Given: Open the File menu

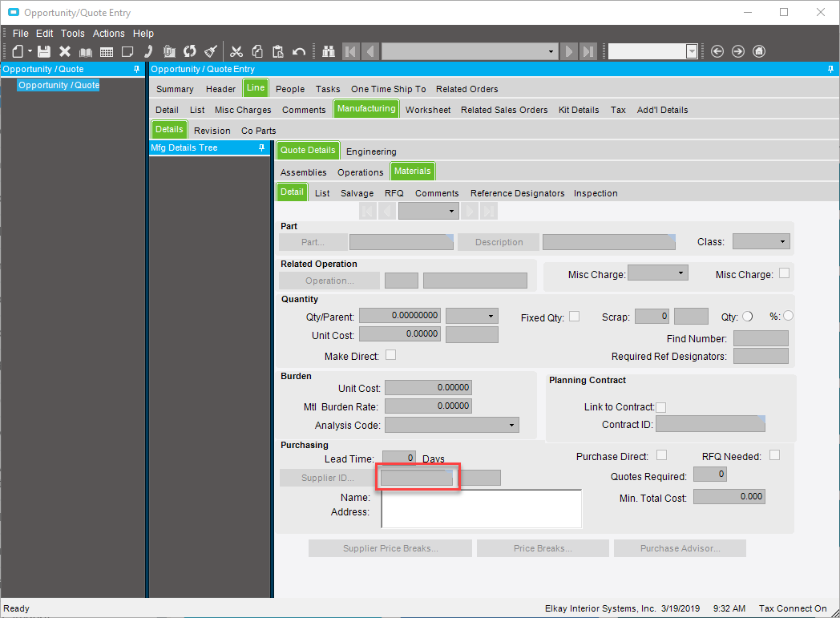Looking at the screenshot, I should pyautogui.click(x=20, y=33).
